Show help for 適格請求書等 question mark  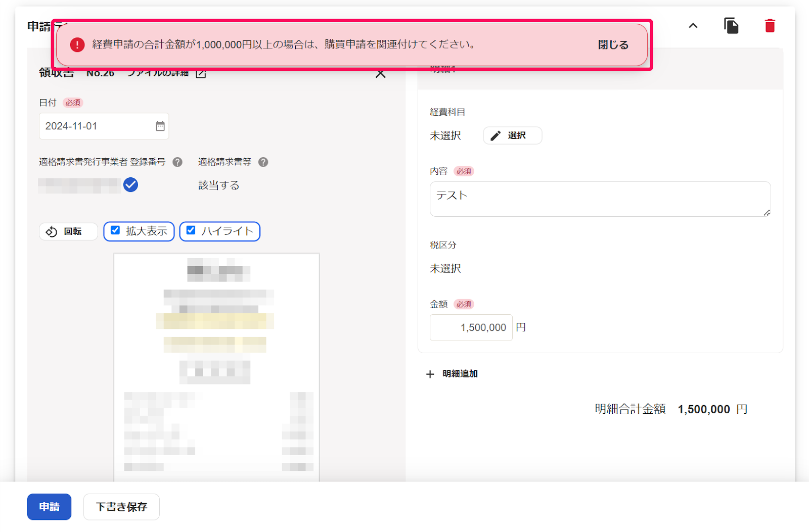pyautogui.click(x=263, y=162)
